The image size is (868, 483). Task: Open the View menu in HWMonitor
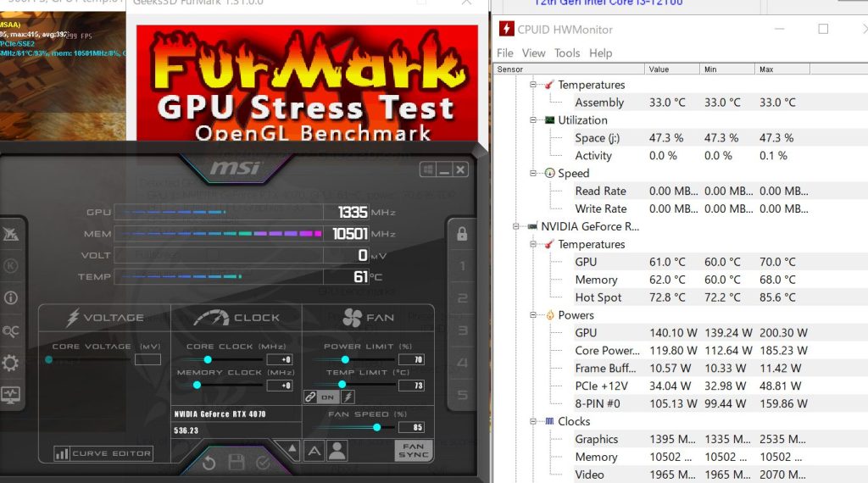pos(534,53)
